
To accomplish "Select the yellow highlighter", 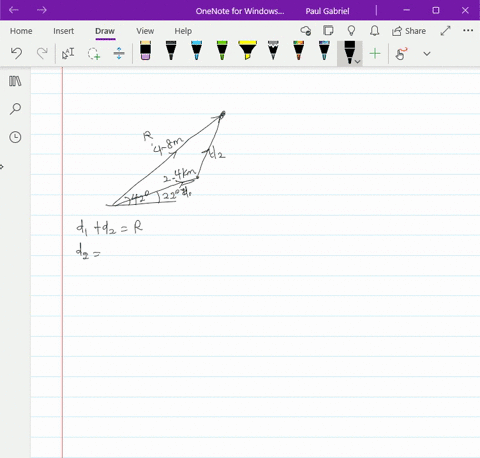I will tap(247, 51).
